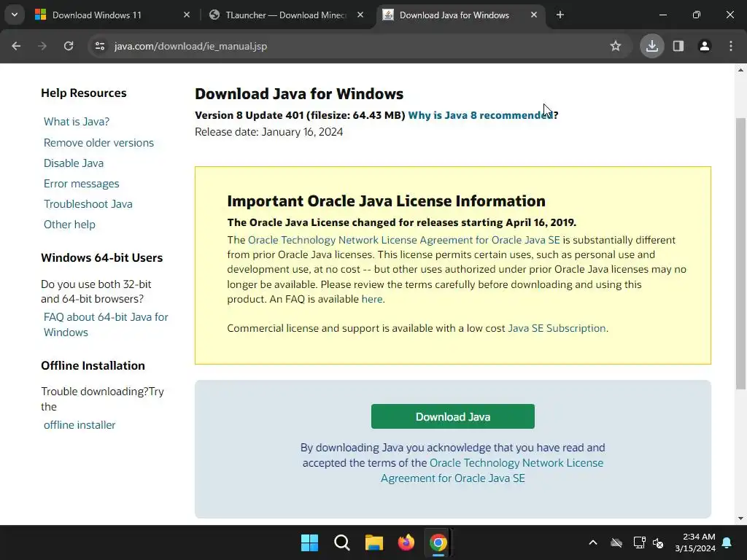Image resolution: width=747 pixels, height=560 pixels.
Task: View site information icon in address bar
Action: 100,46
